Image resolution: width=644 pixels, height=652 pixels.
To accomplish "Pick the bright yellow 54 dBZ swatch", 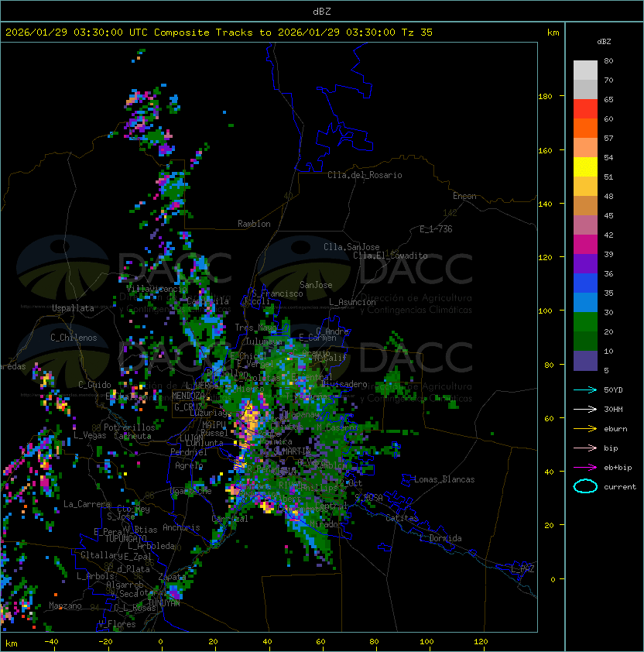I will [585, 167].
